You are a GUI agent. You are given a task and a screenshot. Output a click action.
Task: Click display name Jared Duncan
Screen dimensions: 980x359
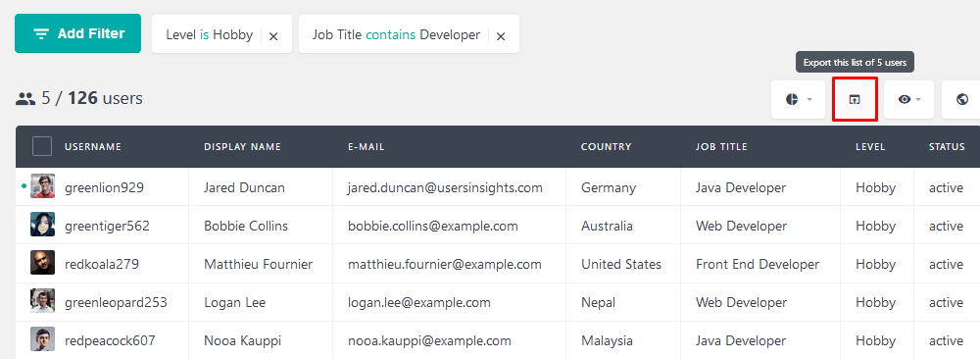coord(244,187)
